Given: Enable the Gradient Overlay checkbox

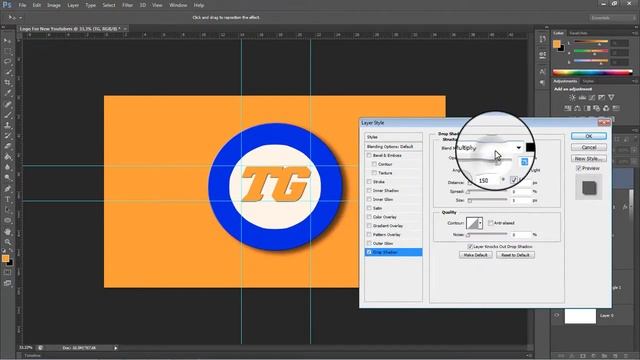Looking at the screenshot, I should (369, 226).
